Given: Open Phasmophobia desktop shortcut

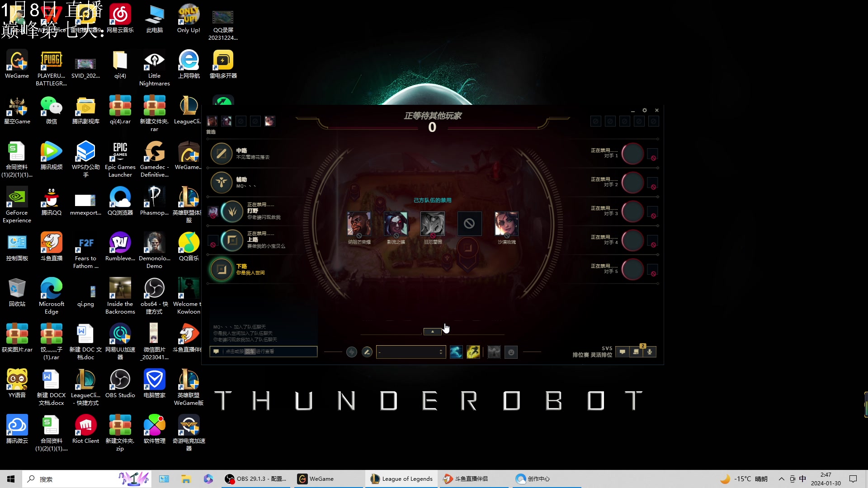Looking at the screenshot, I should point(155,202).
